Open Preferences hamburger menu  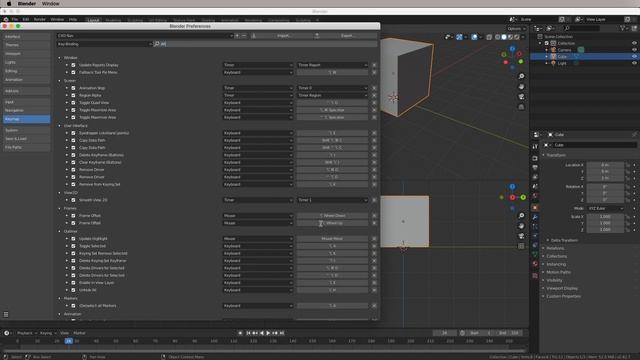coord(6,314)
